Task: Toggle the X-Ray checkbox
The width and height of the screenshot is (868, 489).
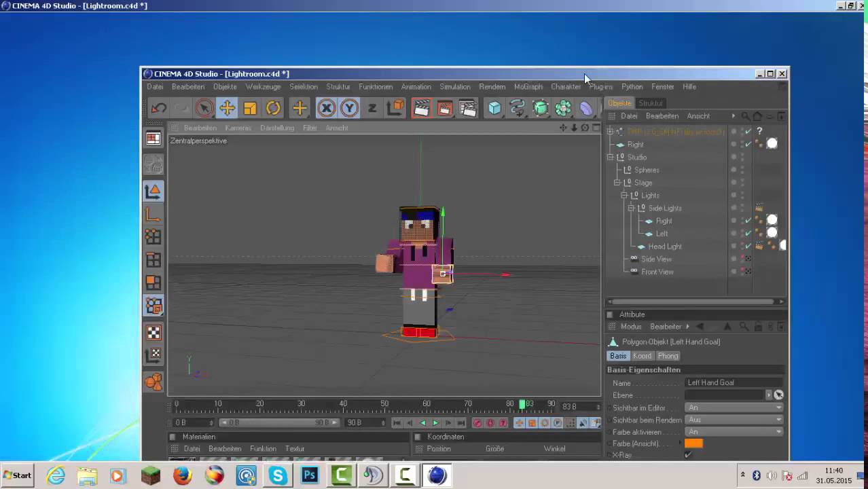Action: tap(689, 455)
